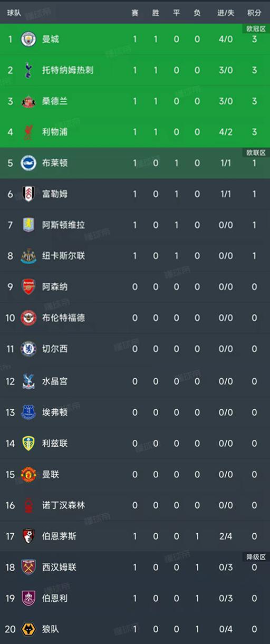Select the 进/失 column header
270x644 pixels.
(x=226, y=13)
